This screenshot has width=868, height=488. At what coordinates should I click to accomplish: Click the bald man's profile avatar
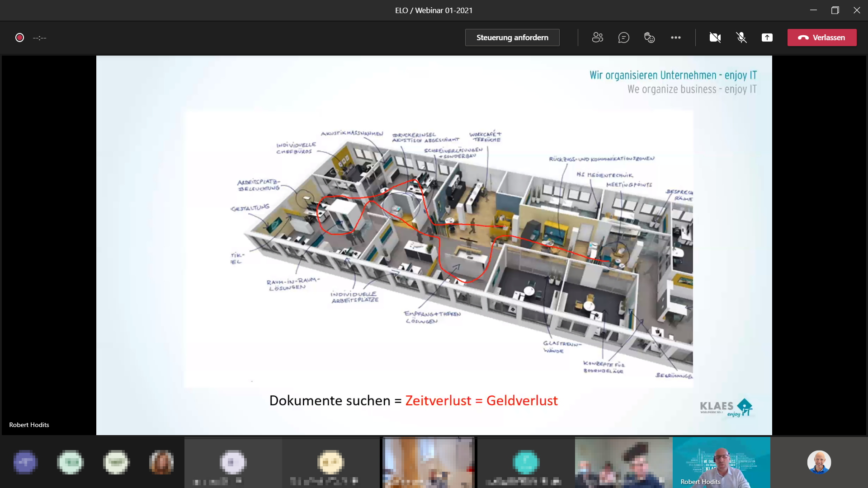point(819,462)
